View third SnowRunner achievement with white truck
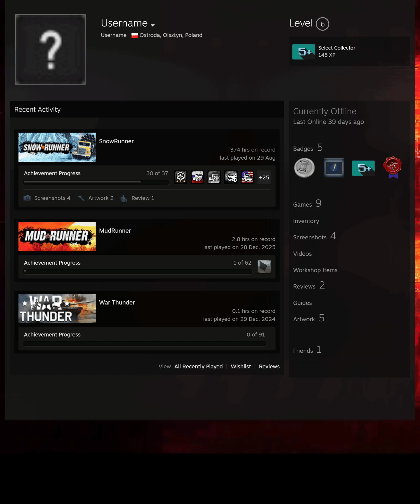The image size is (420, 504). [214, 177]
